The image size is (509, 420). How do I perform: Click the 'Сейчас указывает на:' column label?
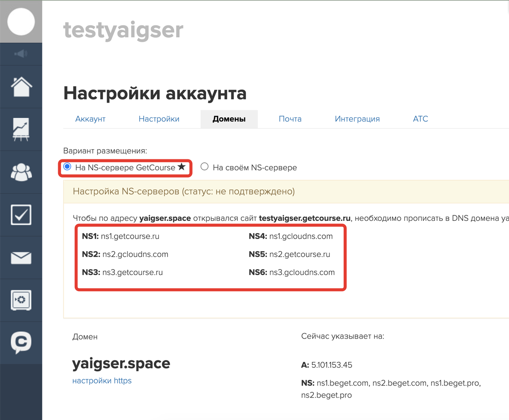(343, 337)
